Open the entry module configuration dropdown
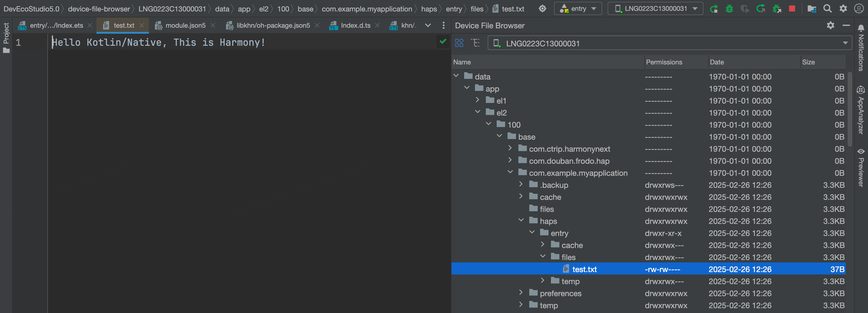The image size is (868, 313). (x=578, y=9)
